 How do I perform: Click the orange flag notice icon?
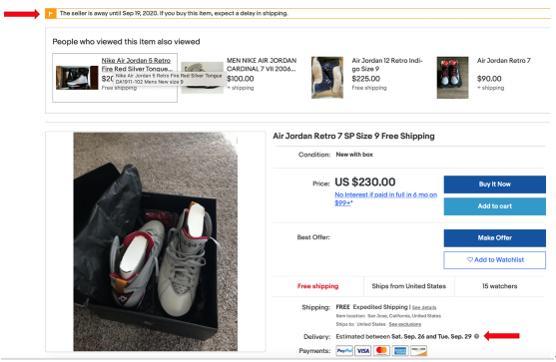[x=51, y=13]
